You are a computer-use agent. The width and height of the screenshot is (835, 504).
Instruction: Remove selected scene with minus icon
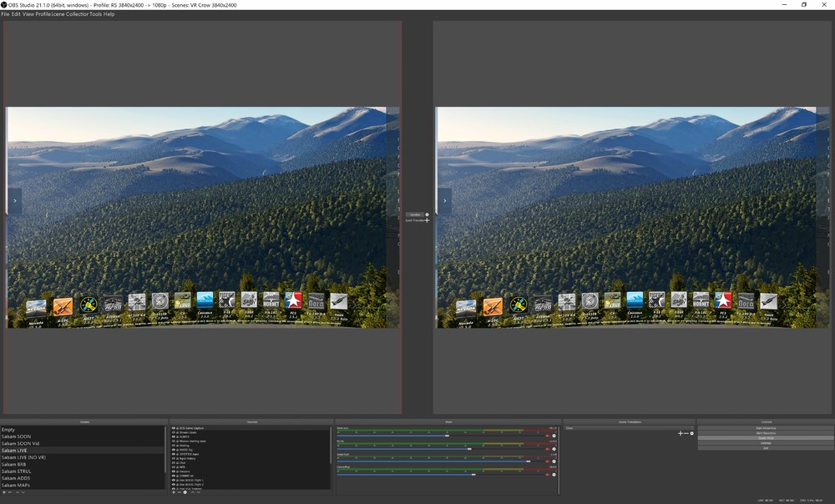9,492
